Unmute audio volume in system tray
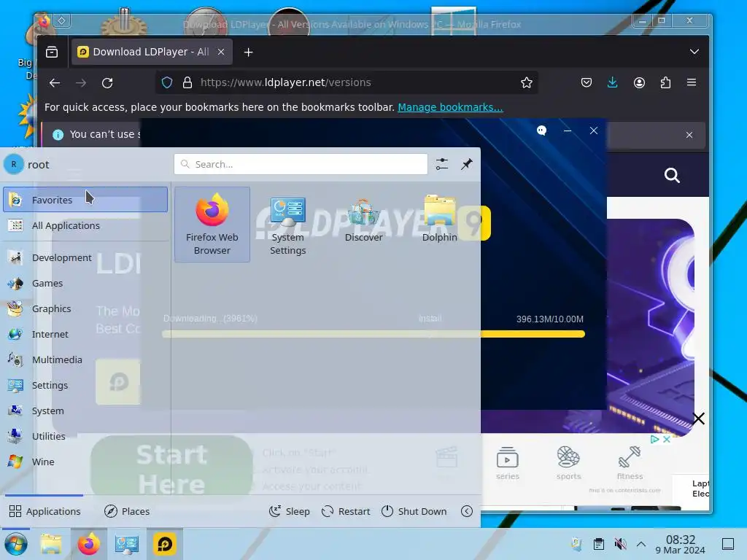The width and height of the screenshot is (747, 560). tap(620, 544)
